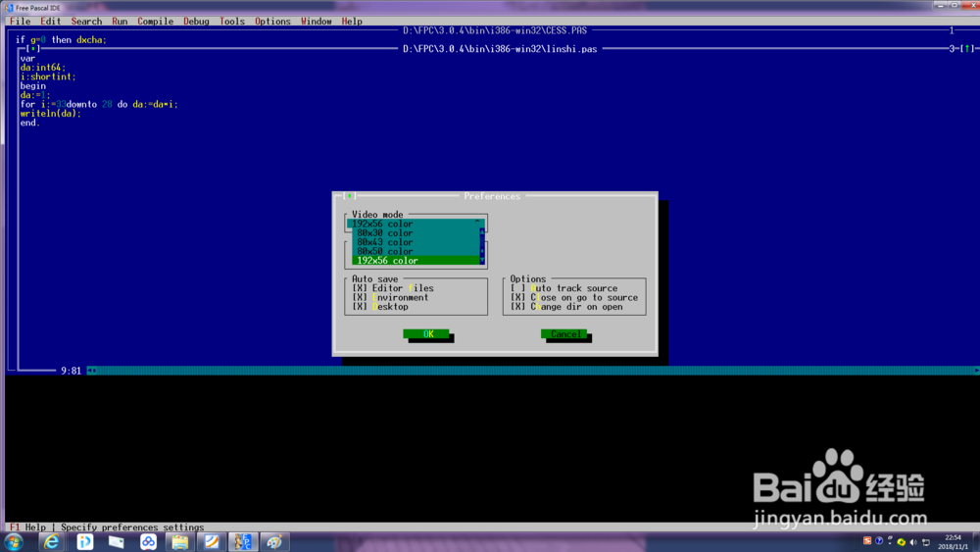The height and width of the screenshot is (552, 980).
Task: Open the orange pen app in taskbar
Action: click(x=212, y=541)
